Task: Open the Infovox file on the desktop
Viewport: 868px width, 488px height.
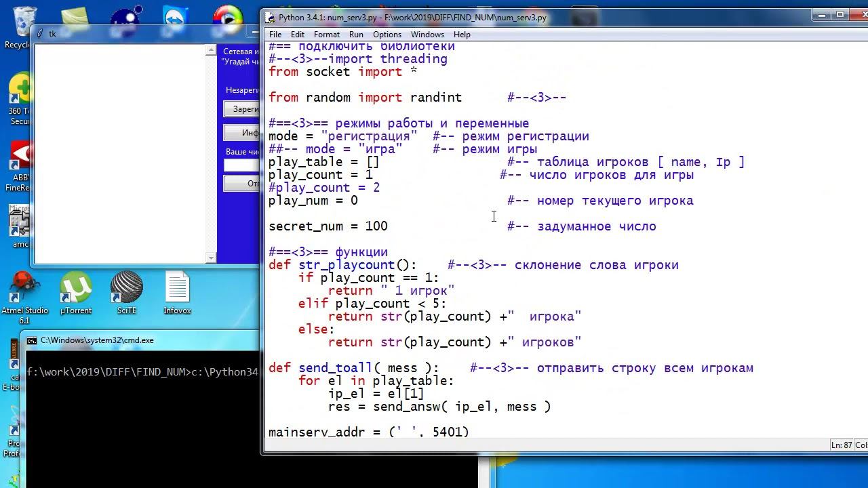Action: click(177, 293)
